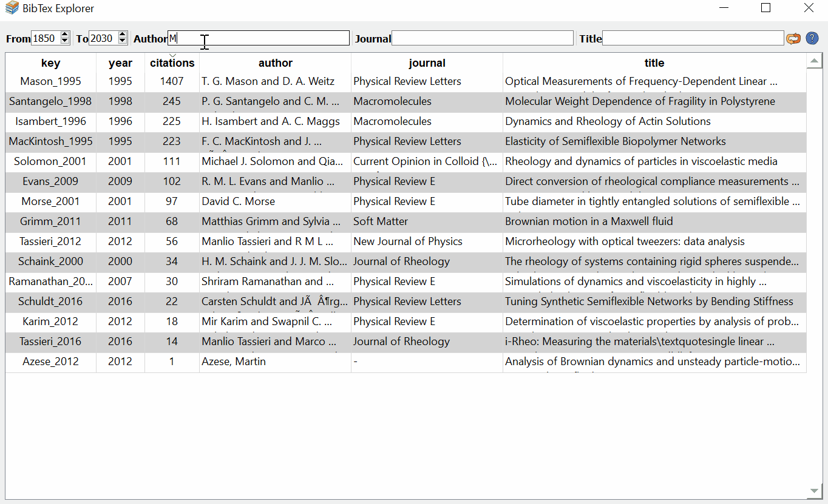Click the 2000 year cell

[x=120, y=261]
